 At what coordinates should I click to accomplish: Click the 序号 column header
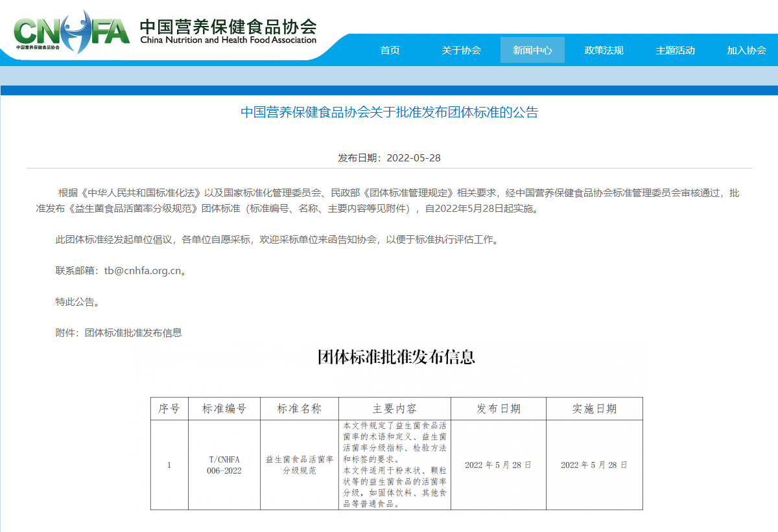click(x=169, y=409)
